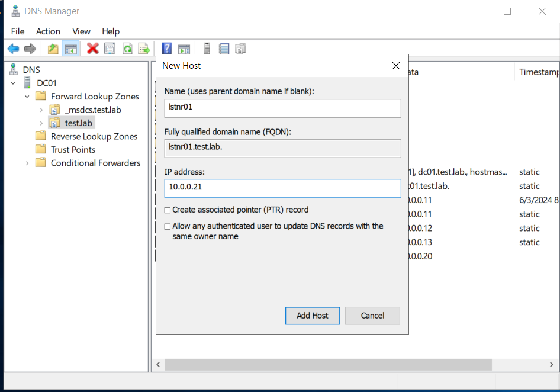The image size is (560, 392).
Task: Click the Name field containing lstnr01
Action: 282,108
